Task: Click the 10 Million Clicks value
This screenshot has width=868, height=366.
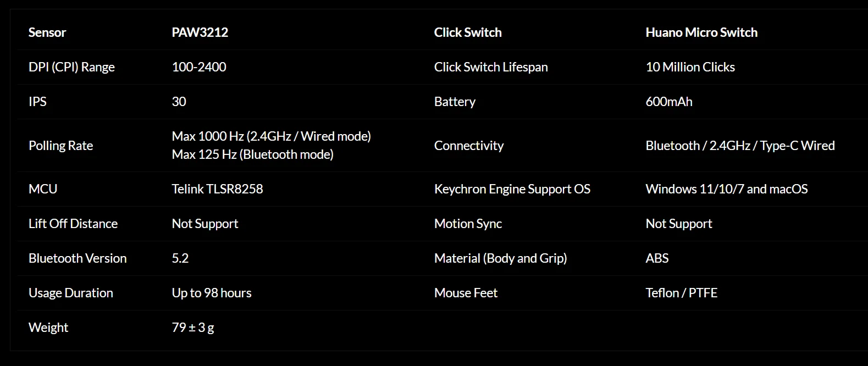Action: pos(690,67)
